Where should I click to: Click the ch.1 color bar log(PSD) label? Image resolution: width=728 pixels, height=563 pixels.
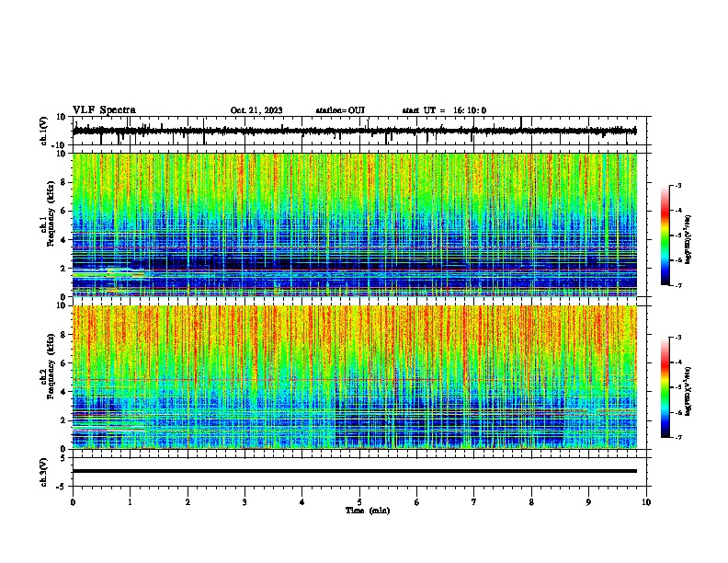(688, 240)
